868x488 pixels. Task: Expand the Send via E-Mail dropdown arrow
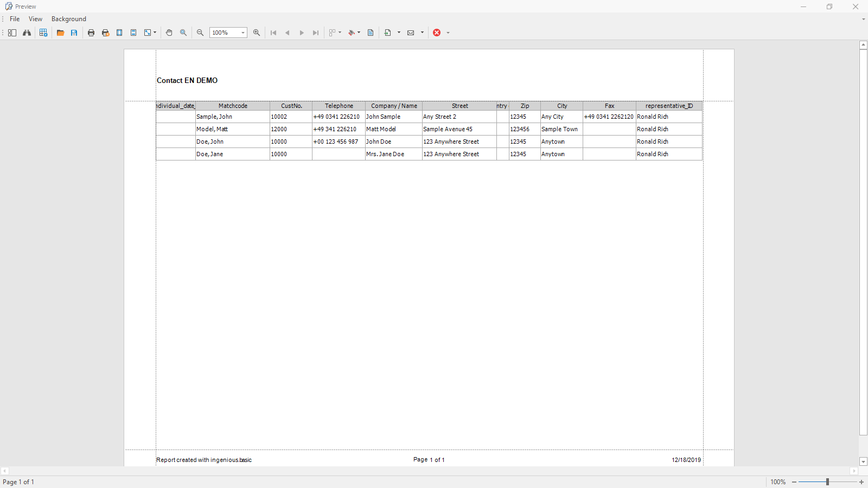[x=422, y=33]
